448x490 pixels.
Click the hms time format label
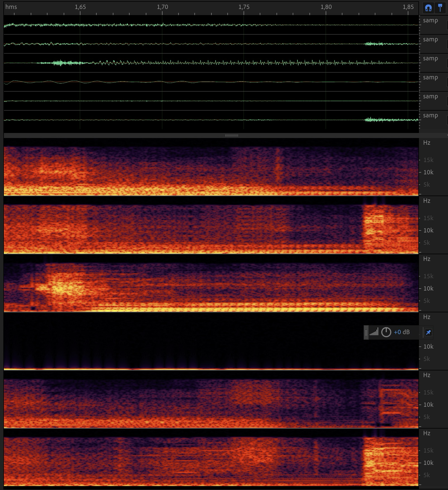tap(11, 7)
